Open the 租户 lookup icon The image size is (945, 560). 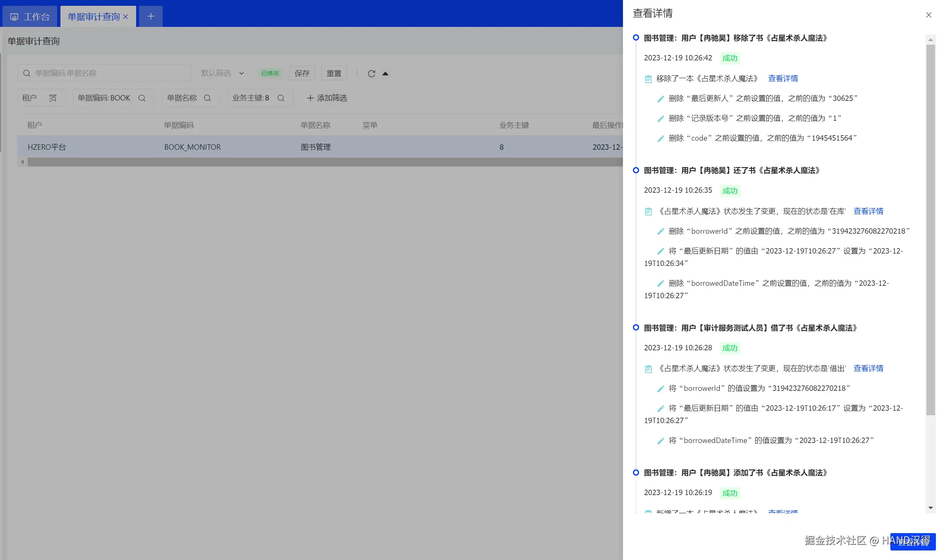click(53, 98)
